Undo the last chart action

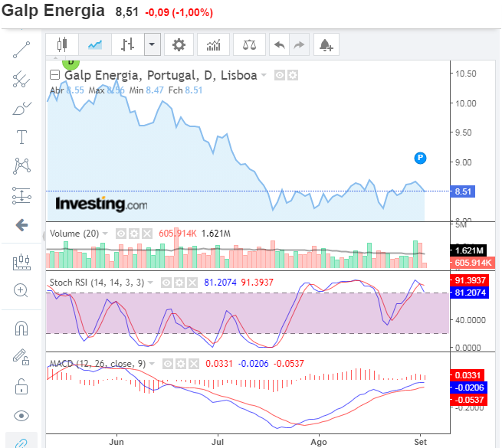click(x=280, y=44)
